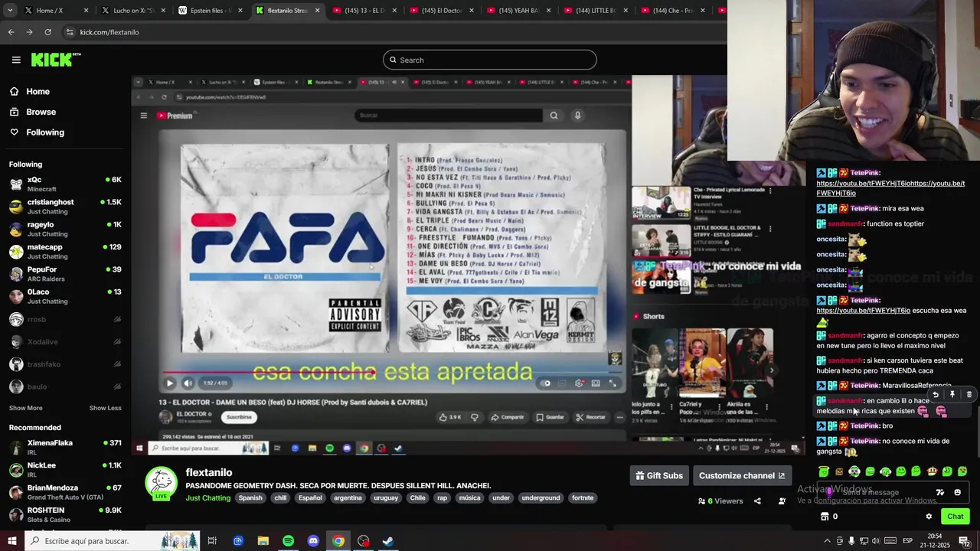Click the Gift Subs button
The image size is (980, 551).
pyautogui.click(x=659, y=476)
